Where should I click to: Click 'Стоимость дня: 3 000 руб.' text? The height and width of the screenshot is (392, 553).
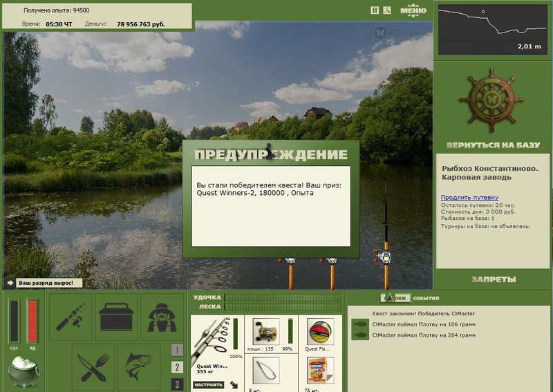(478, 212)
